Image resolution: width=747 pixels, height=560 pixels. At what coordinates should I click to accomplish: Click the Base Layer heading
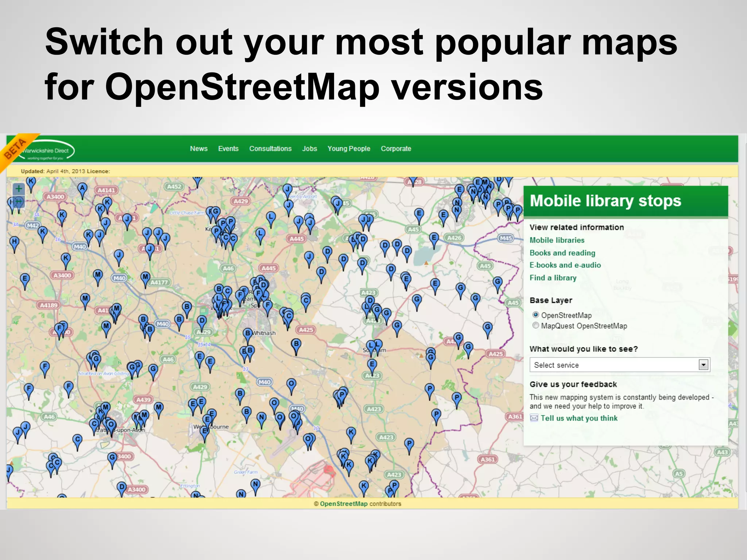551,300
